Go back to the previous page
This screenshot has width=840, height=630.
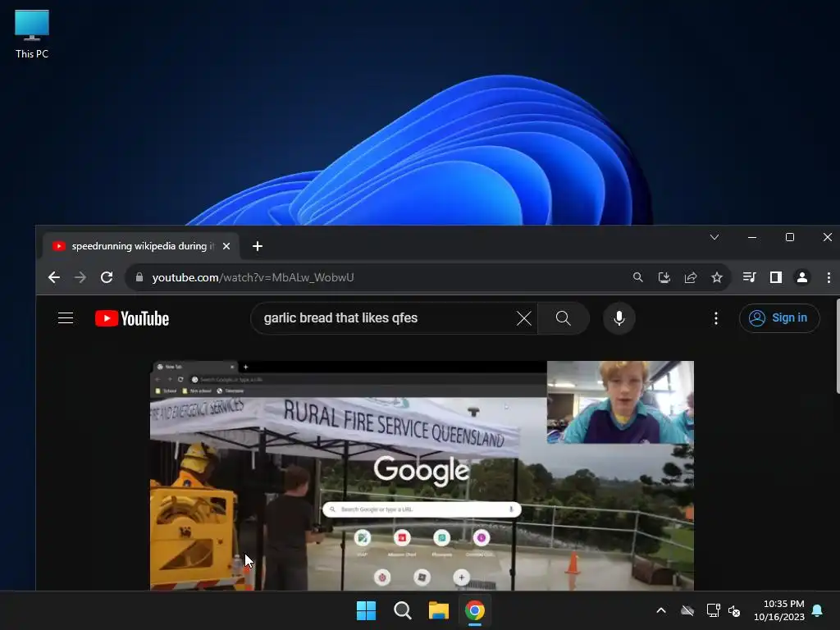[x=53, y=277]
